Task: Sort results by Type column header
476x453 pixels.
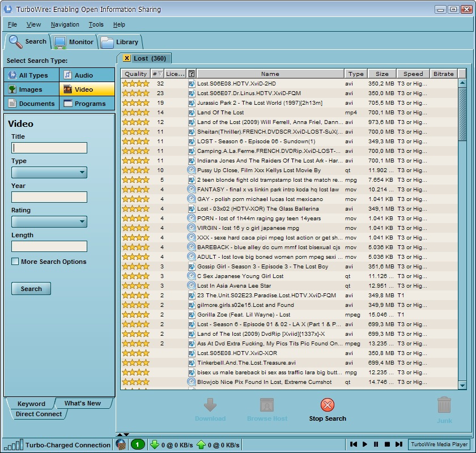Action: 356,74
